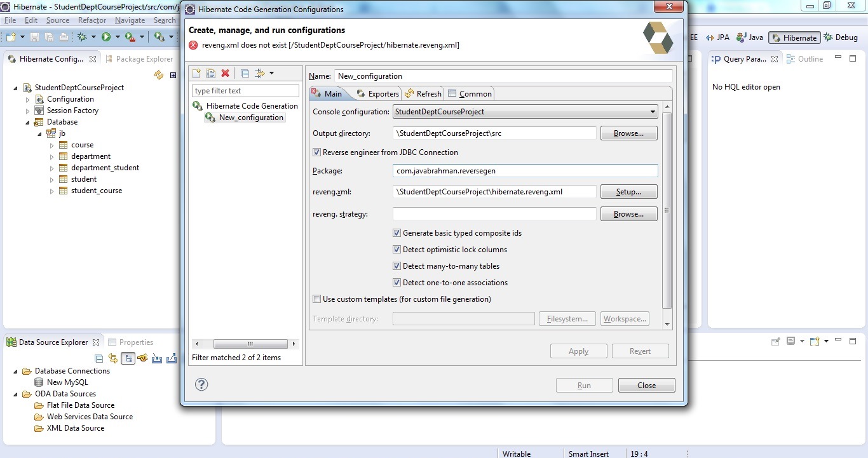
Task: Collapse the Database node in Hibernate Configurations
Action: pos(28,122)
